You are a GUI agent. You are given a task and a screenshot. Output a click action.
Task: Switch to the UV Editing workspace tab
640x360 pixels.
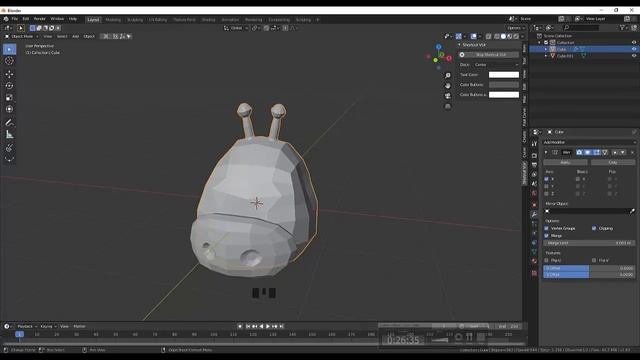point(158,20)
